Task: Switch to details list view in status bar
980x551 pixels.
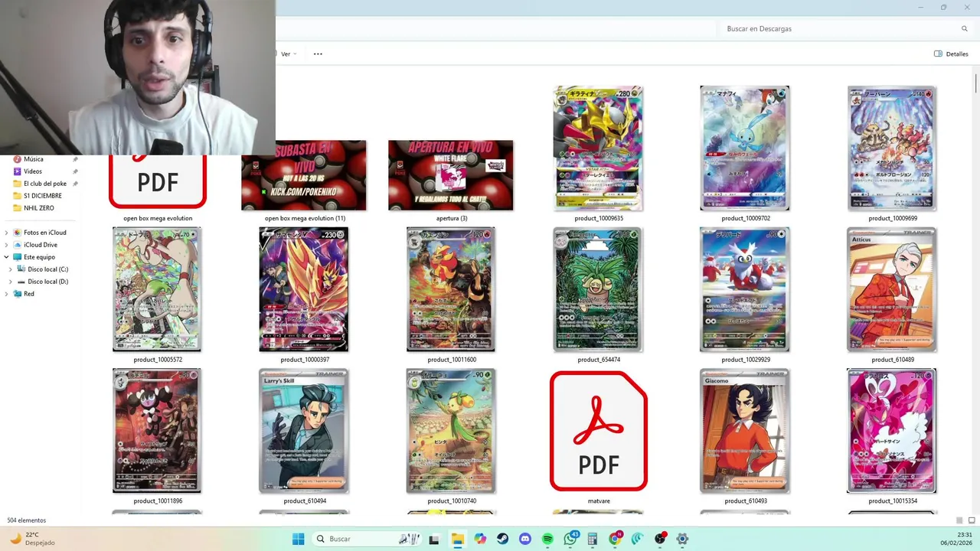Action: 959,520
